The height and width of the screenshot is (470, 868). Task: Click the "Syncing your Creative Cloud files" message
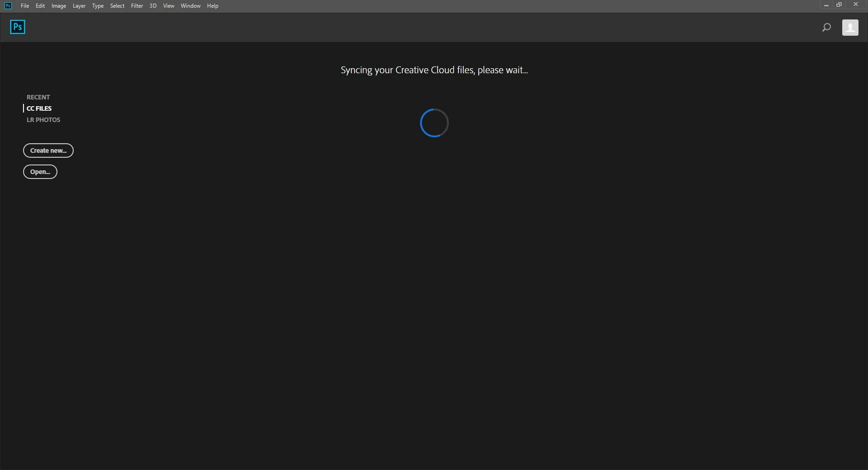pos(434,70)
